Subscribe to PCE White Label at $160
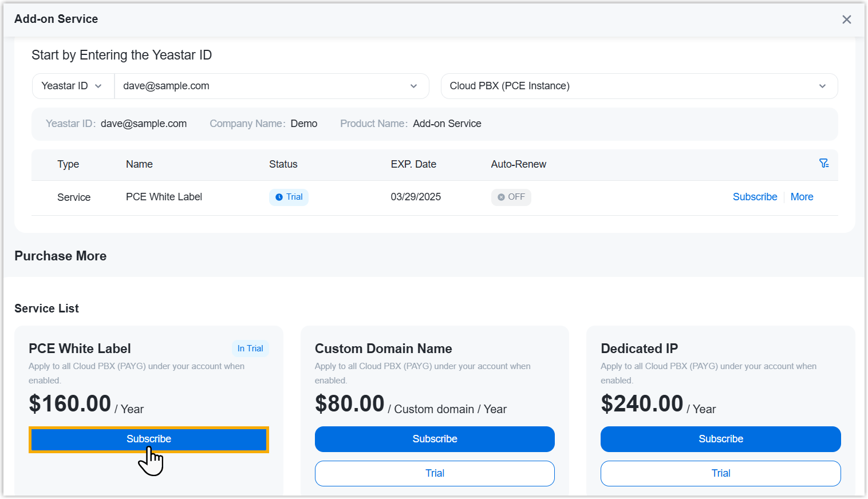 point(149,439)
